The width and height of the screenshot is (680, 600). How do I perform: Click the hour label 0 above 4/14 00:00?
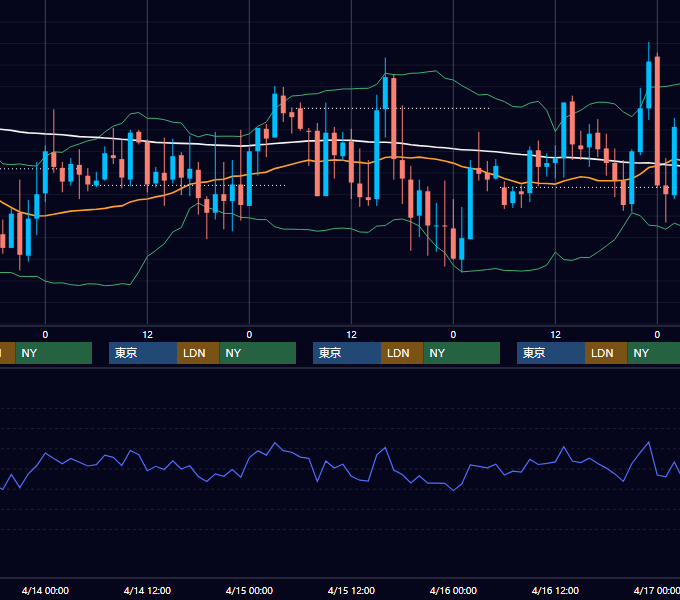(45, 335)
